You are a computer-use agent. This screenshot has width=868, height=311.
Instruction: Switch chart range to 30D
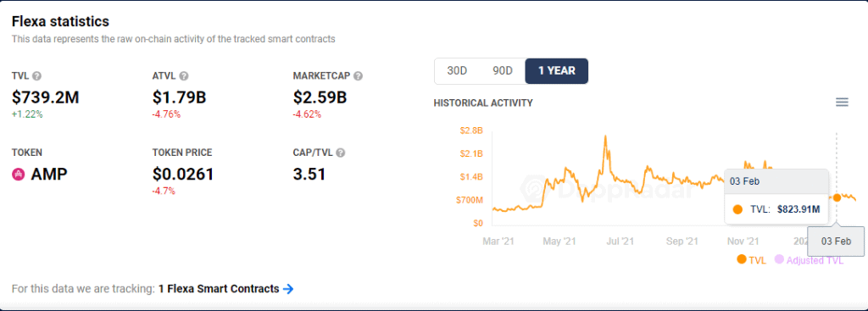click(457, 71)
